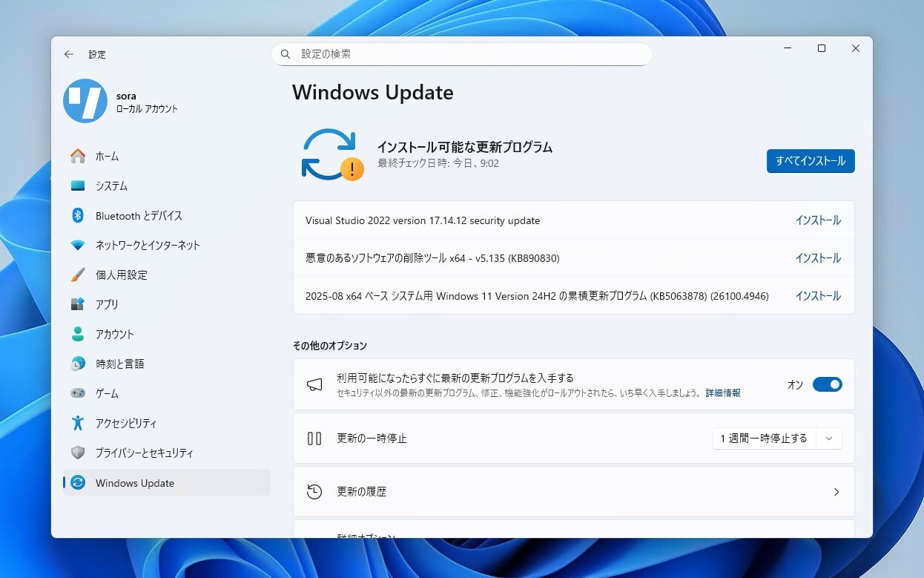Screen dimensions: 924x578
Task: Click the megaphone icon for latest updates
Action: (314, 384)
